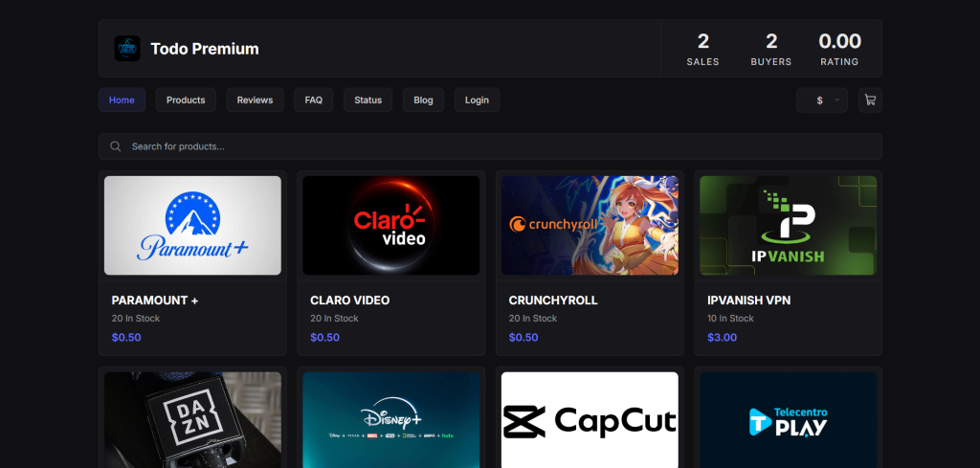
Task: Click the Todo Premium store name
Action: (x=205, y=49)
